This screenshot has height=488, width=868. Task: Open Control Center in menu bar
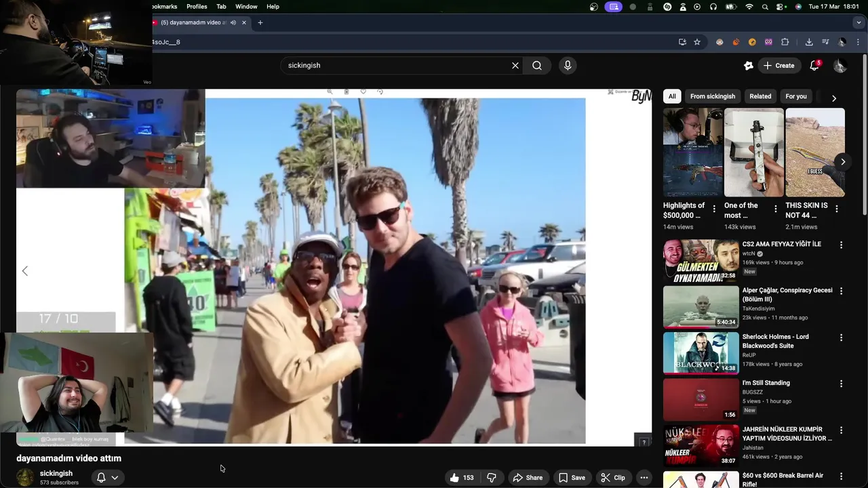coord(781,7)
